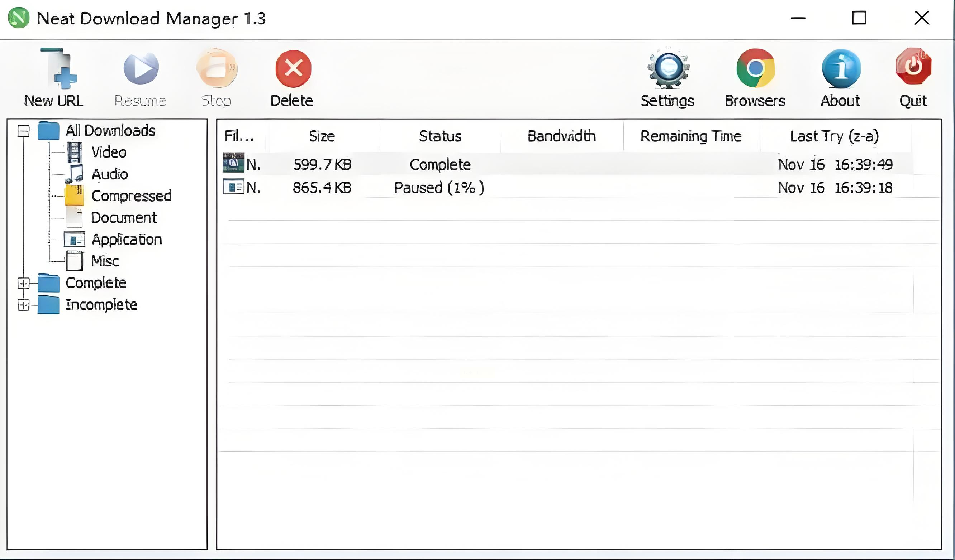Click the blue About info icon
Screen dimensions: 955x560
841,69
